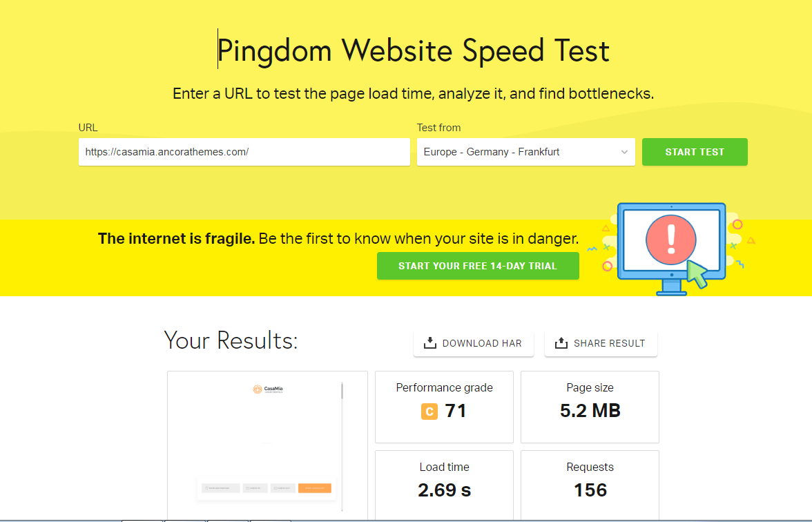
Task: Click the Performance grade card
Action: [445, 407]
